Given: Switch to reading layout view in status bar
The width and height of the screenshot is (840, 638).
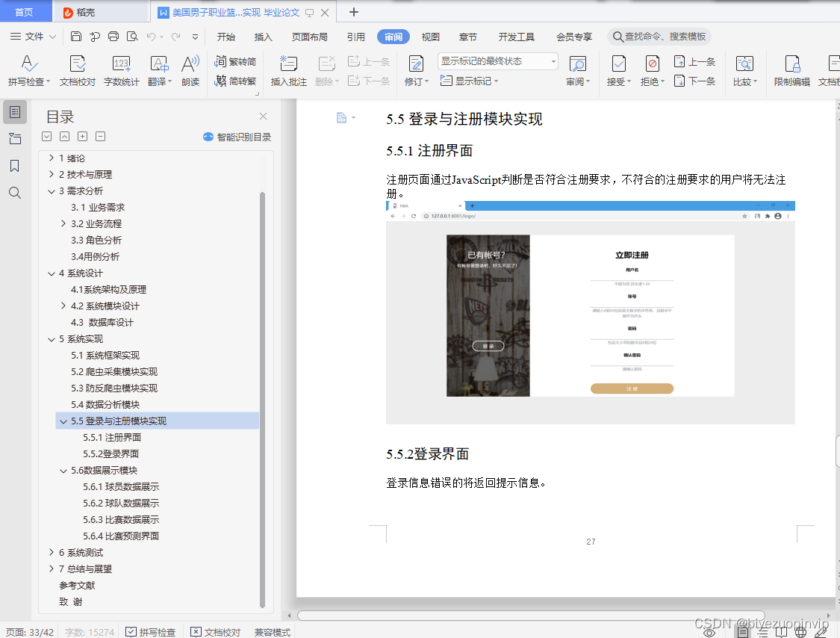Looking at the screenshot, I should tap(782, 633).
